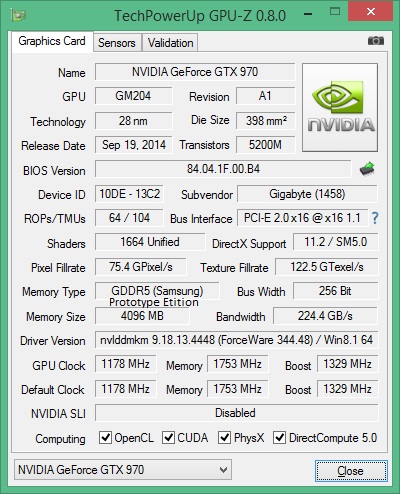Switch to the Graphics Card tab

coord(52,41)
